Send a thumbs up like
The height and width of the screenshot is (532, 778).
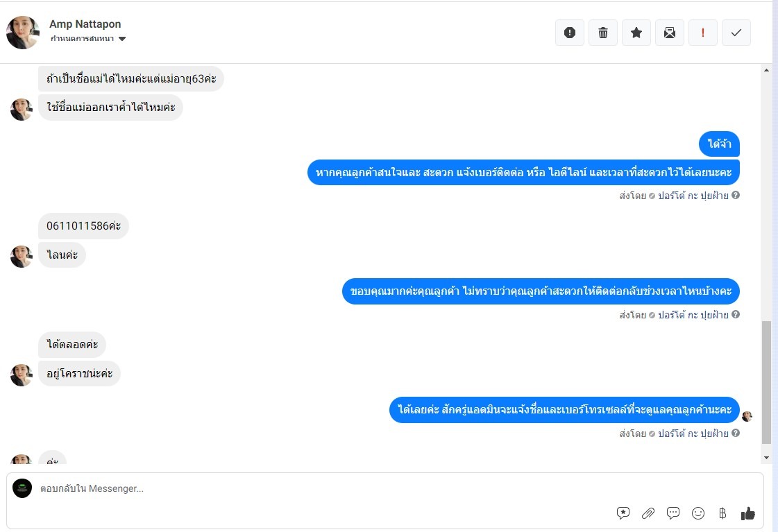[x=747, y=514]
